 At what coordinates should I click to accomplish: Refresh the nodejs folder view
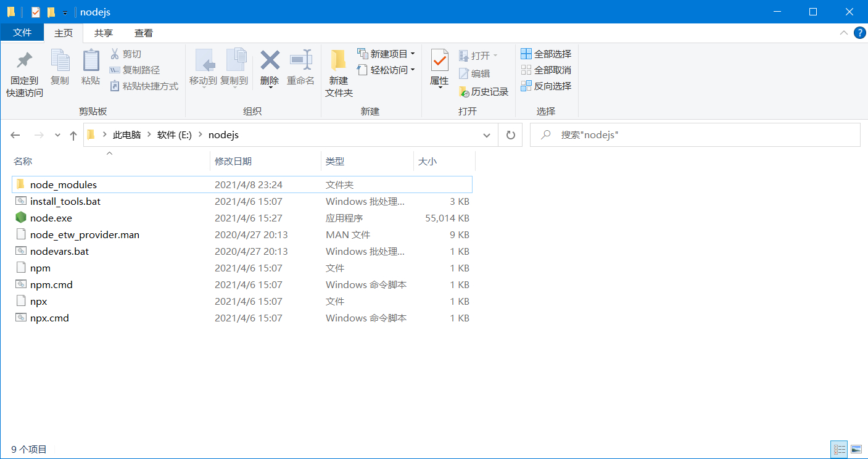(x=510, y=135)
